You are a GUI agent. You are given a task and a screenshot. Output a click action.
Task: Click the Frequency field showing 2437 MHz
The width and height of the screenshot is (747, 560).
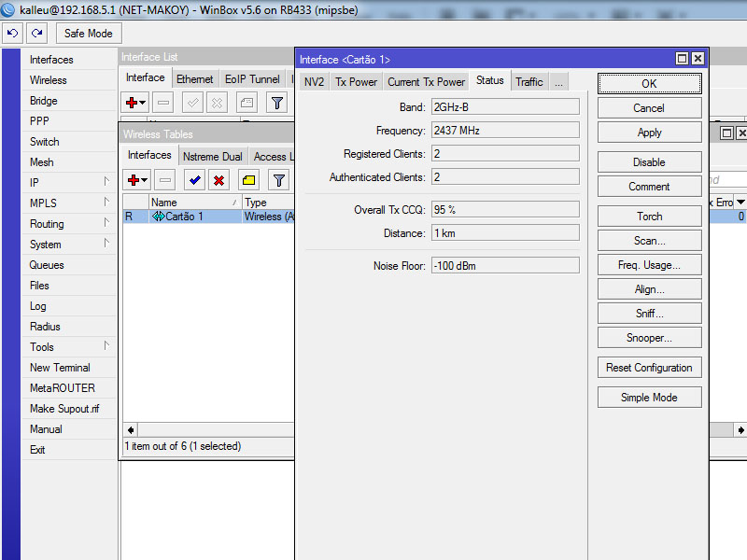(505, 131)
